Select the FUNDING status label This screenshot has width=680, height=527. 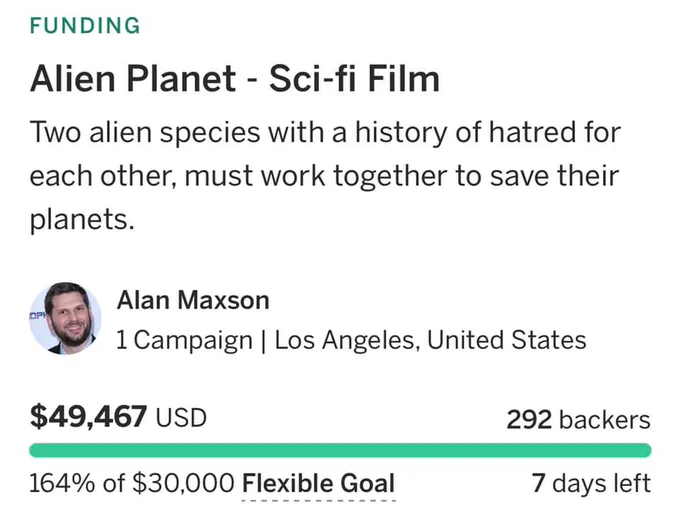85,25
